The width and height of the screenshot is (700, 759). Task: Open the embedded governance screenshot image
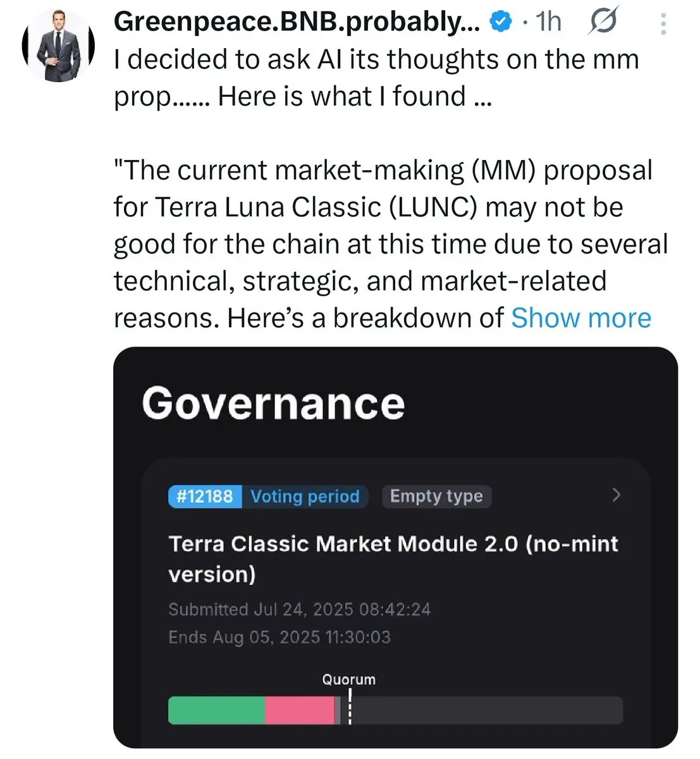tap(395, 548)
